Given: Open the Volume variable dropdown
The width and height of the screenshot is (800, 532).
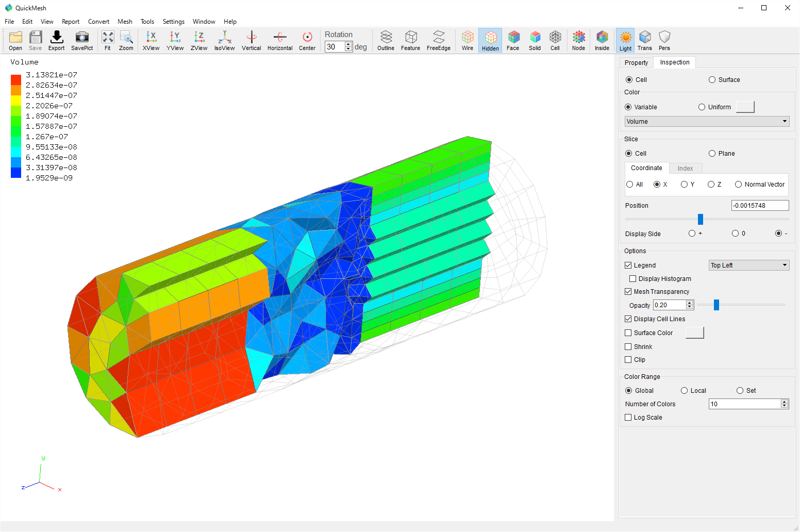Looking at the screenshot, I should click(x=707, y=122).
